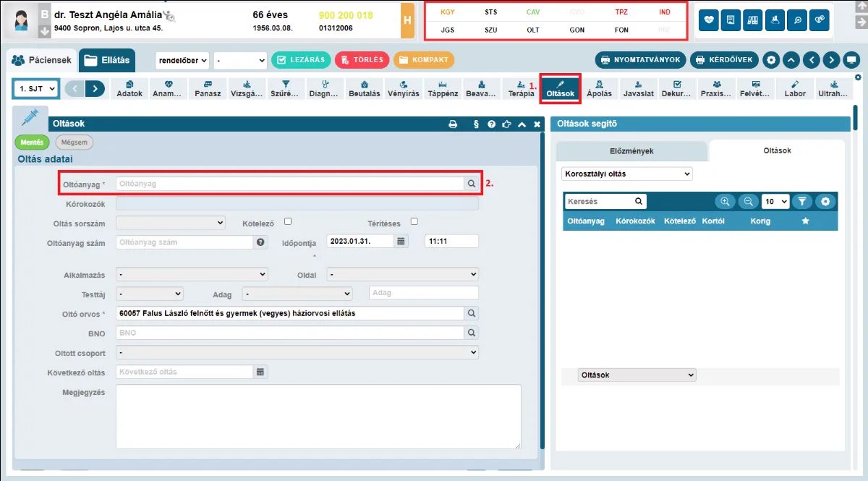Screen dimensions: 868x481
Task: Open the pills medication icon button
Action: point(819,21)
